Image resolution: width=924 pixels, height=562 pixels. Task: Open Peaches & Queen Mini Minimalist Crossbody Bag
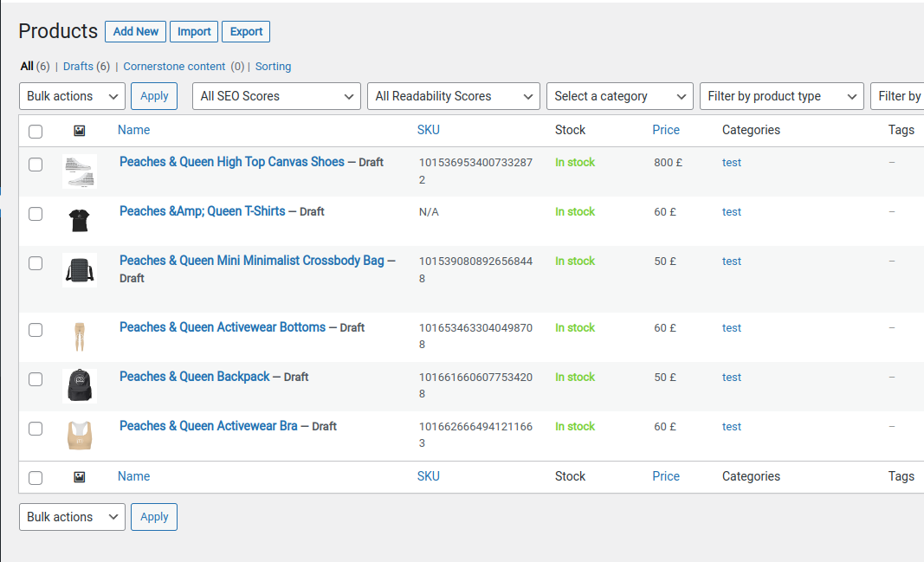(252, 261)
